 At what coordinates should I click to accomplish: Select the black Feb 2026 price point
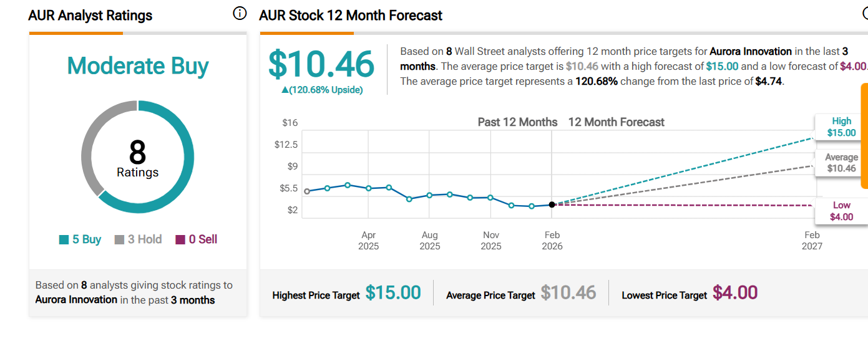(x=552, y=204)
